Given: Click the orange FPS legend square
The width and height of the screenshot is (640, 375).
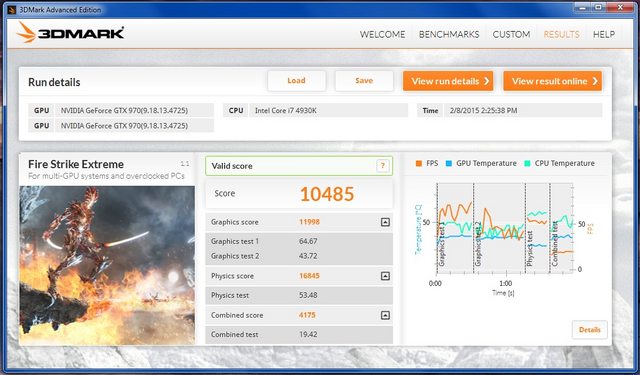Looking at the screenshot, I should pyautogui.click(x=419, y=164).
